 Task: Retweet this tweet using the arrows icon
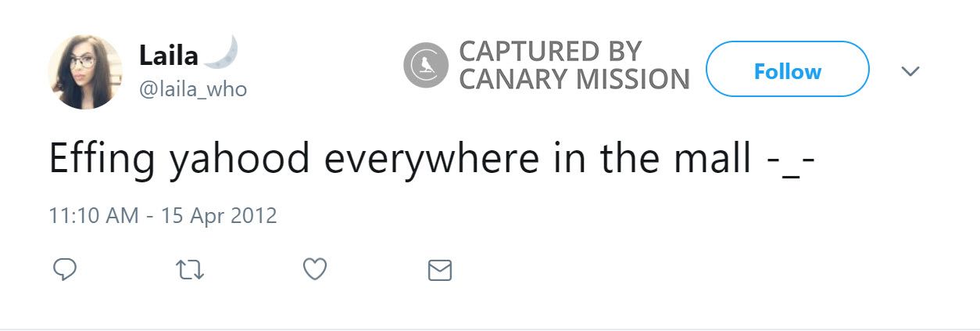(x=188, y=271)
